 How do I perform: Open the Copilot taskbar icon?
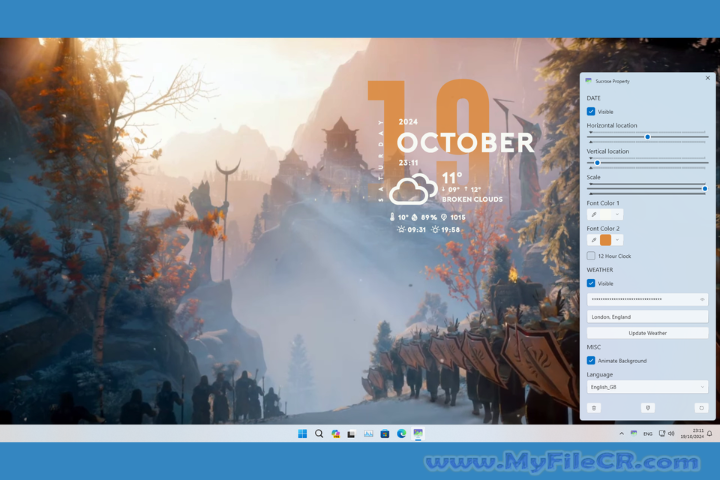(x=335, y=434)
